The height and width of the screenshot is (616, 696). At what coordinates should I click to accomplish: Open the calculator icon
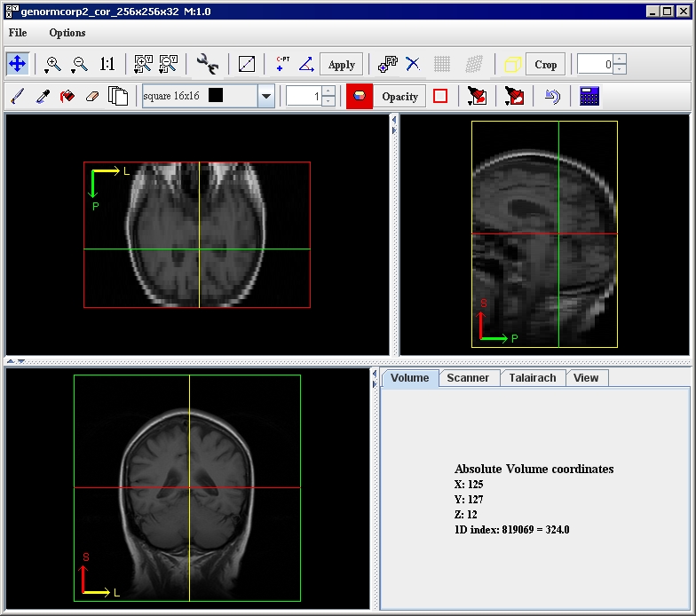pyautogui.click(x=589, y=96)
